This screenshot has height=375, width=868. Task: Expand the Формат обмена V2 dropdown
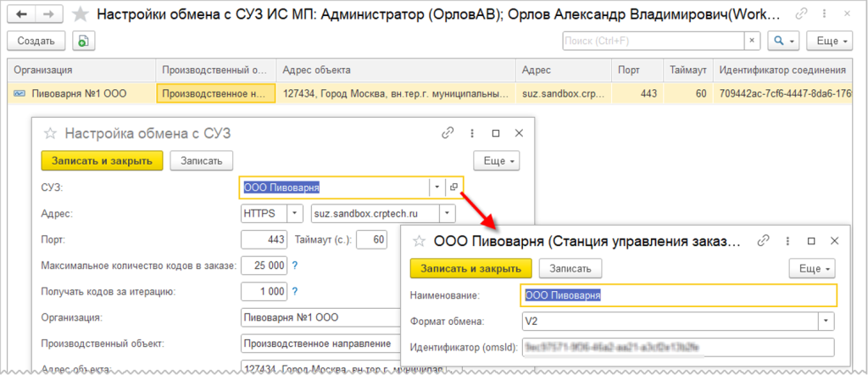coord(826,321)
